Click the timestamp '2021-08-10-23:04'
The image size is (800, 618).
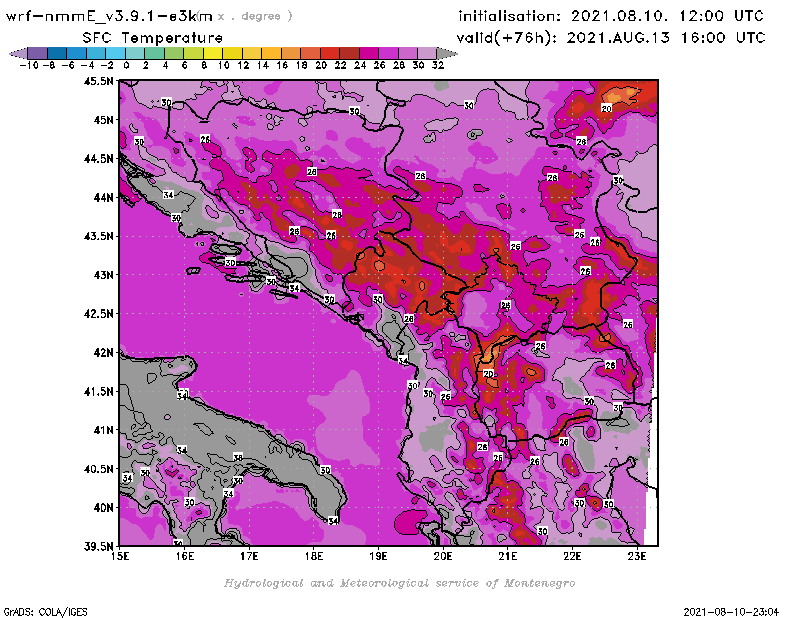pyautogui.click(x=731, y=611)
